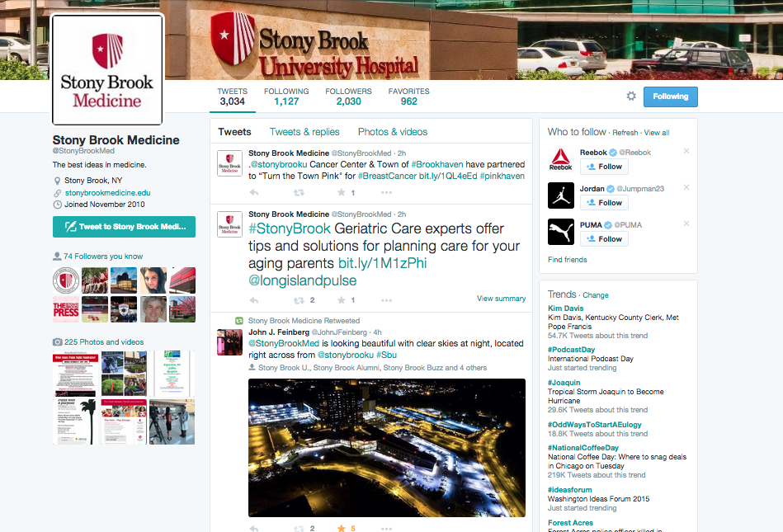Open more options on Pinkhaven tweet

click(x=386, y=192)
